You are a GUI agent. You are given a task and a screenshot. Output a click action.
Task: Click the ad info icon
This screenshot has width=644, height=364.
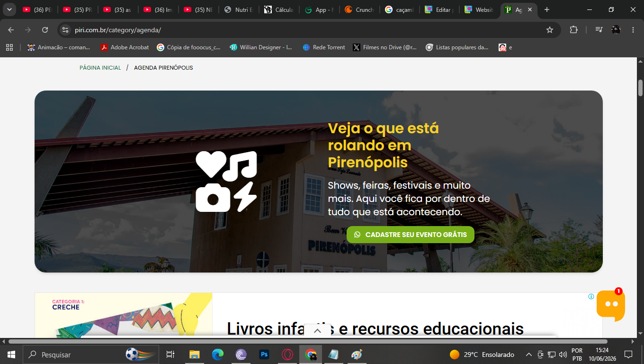pos(591,297)
